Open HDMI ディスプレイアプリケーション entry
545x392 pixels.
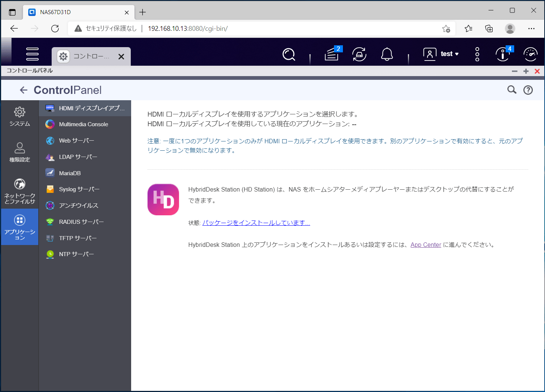(85, 108)
